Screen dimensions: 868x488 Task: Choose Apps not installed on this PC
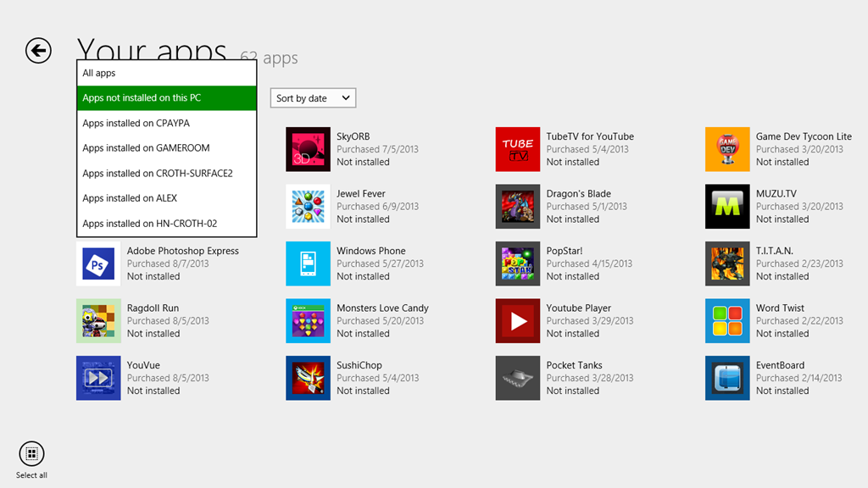click(x=167, y=98)
